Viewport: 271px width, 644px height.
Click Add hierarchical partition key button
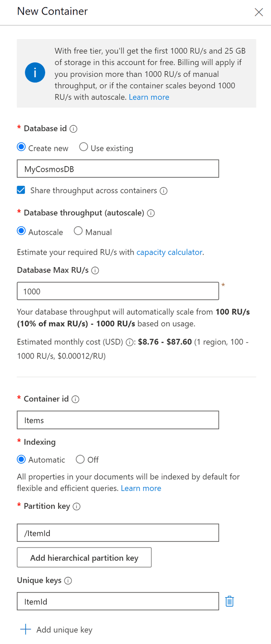pyautogui.click(x=84, y=558)
